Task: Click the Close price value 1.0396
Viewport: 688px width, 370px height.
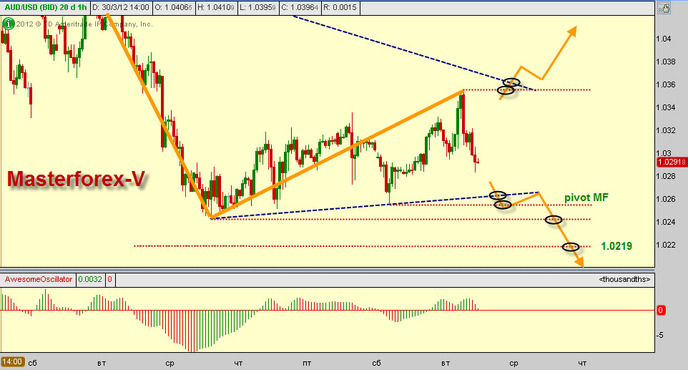Action: 300,7
